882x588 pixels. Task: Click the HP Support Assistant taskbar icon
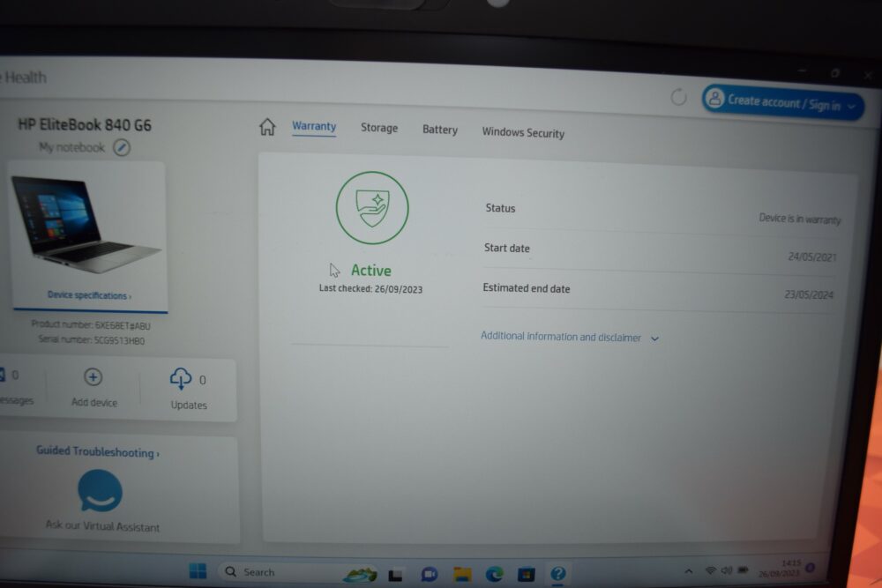(x=558, y=573)
